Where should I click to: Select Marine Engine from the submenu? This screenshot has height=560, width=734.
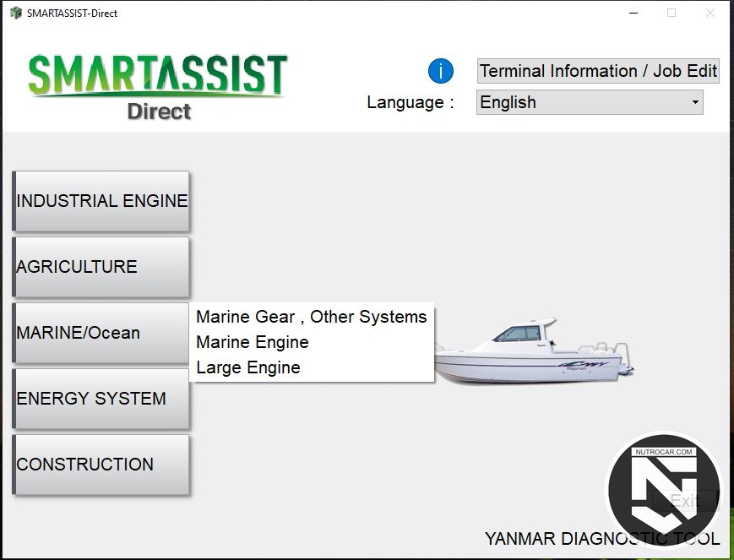coord(253,342)
